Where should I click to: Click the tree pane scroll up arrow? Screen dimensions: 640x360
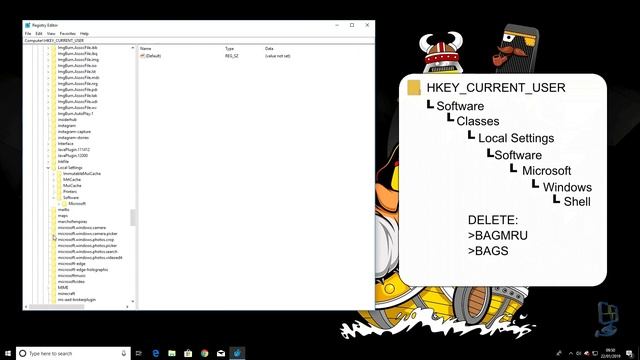pos(133,48)
